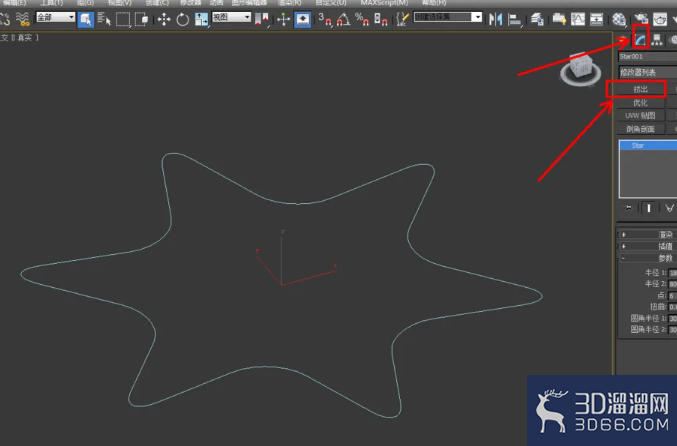
Task: Open Render Setup
Action: click(x=641, y=19)
